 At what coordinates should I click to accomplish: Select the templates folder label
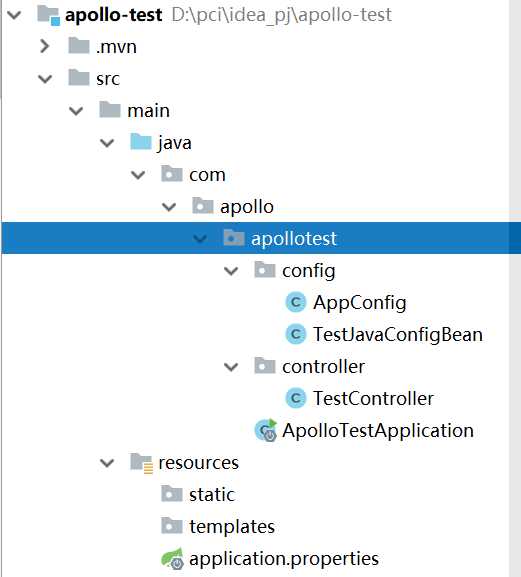point(232,527)
